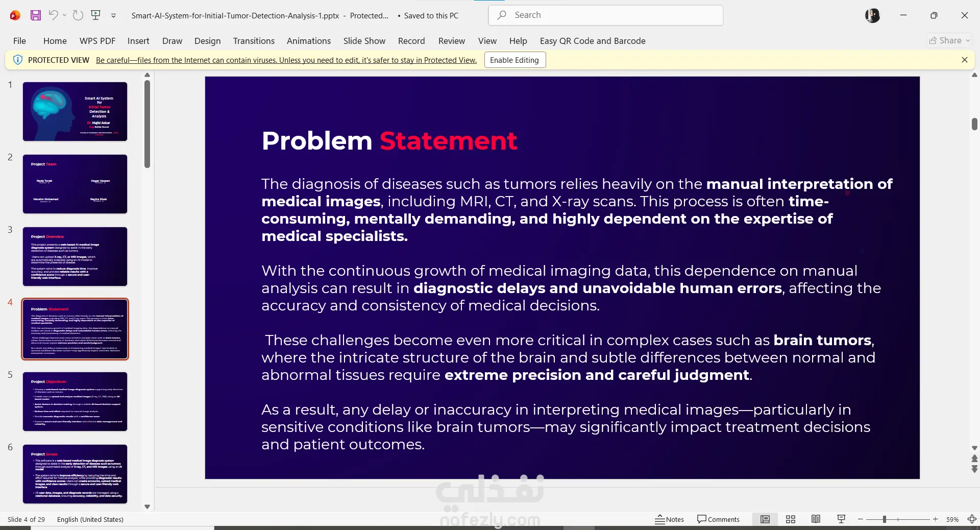980x530 pixels.
Task: Open the Slide Show tab
Action: 364,41
